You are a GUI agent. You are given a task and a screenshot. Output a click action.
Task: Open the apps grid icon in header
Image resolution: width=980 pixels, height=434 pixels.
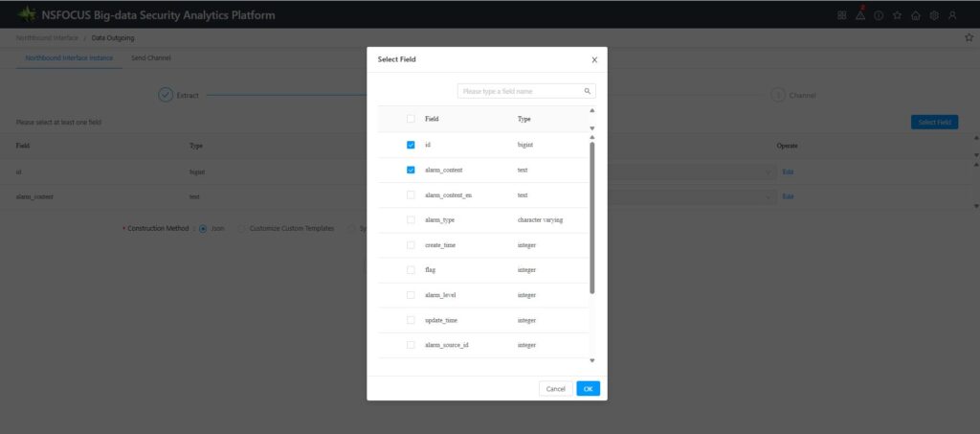841,15
